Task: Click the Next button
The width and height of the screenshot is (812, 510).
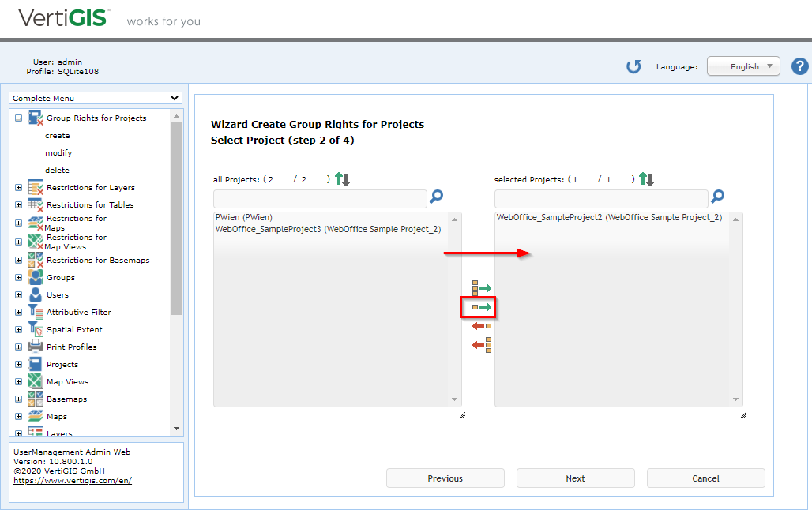Action: [x=575, y=478]
